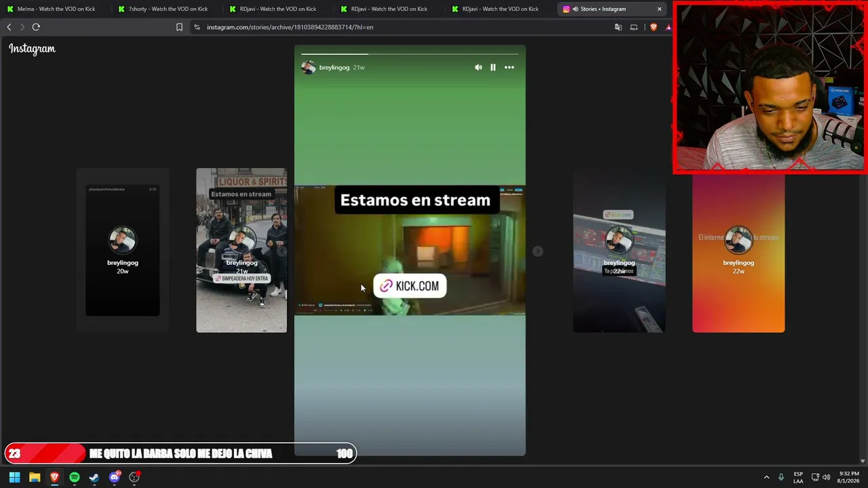This screenshot has width=868, height=488.
Task: Go to the previous story arrow
Action: tap(282, 251)
